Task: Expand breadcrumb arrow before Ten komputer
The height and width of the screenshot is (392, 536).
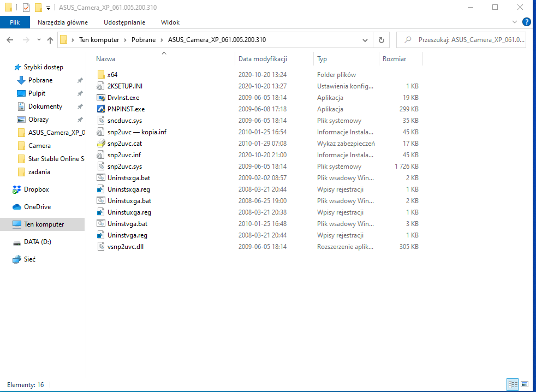Action: (73, 40)
